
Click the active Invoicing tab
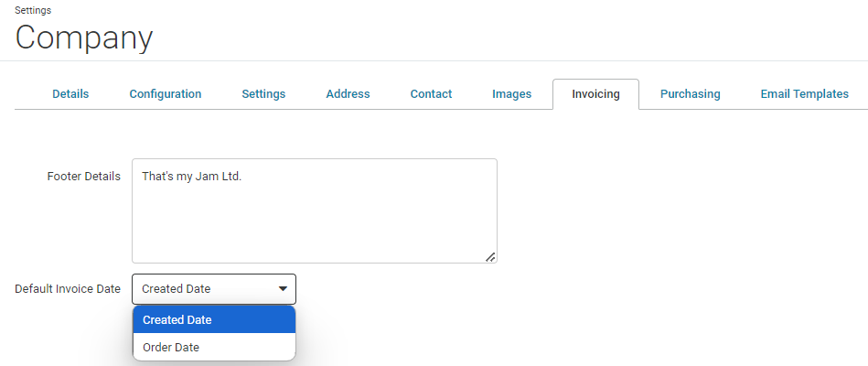[x=595, y=94]
